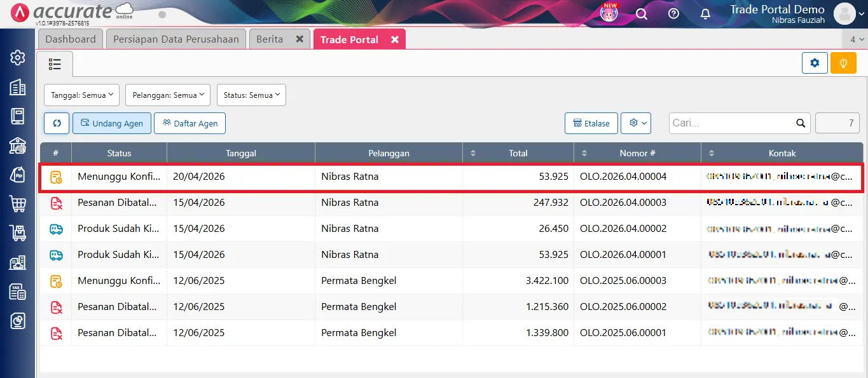The height and width of the screenshot is (378, 868).
Task: Open the Tanggal: Semua filter dropdown
Action: pos(81,95)
